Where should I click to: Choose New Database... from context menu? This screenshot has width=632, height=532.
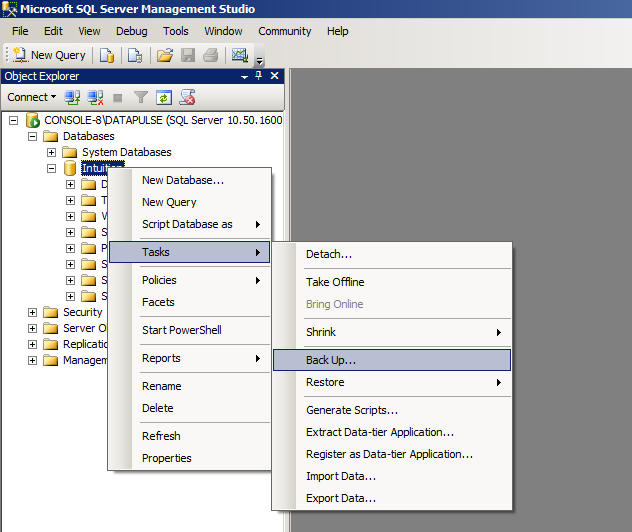click(189, 180)
